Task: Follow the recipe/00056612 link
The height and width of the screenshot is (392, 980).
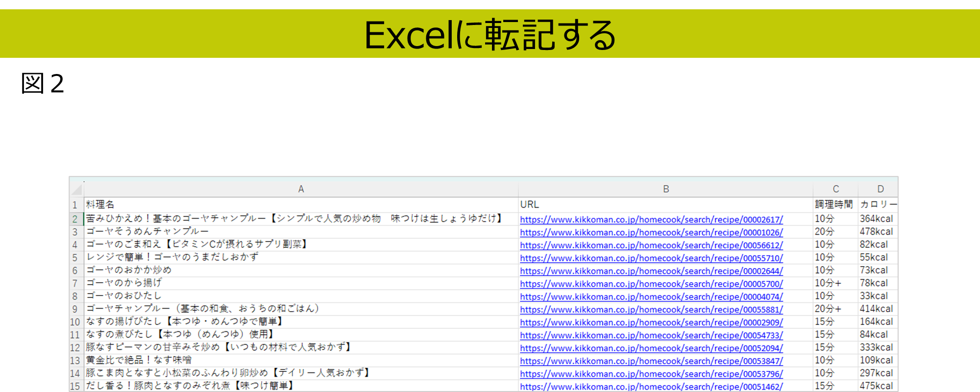Action: click(651, 245)
